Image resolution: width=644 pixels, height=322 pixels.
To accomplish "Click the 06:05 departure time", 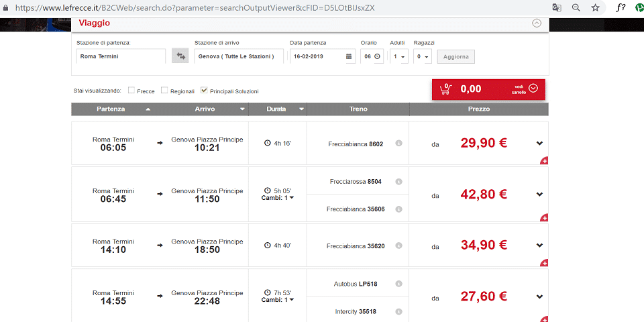I will (113, 148).
